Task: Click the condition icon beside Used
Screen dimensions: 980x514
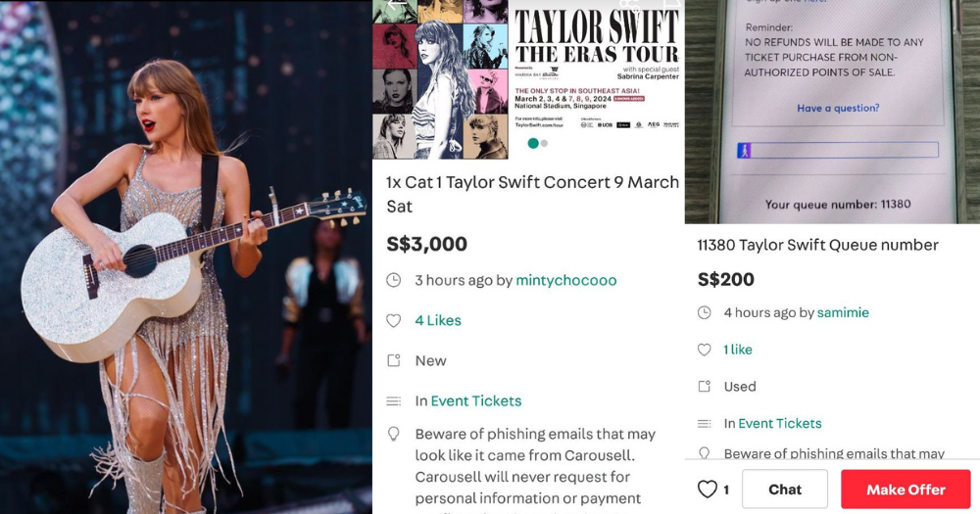Action: pos(704,386)
